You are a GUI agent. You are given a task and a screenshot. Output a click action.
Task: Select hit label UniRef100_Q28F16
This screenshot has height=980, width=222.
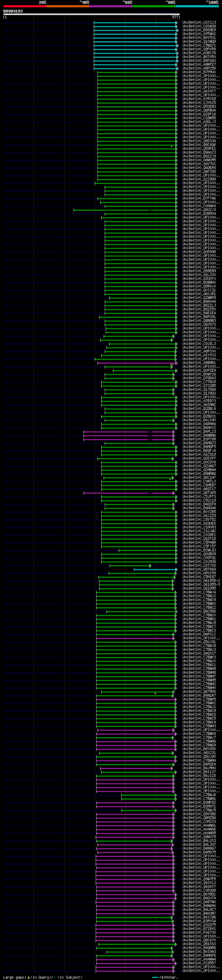pyautogui.click(x=199, y=114)
